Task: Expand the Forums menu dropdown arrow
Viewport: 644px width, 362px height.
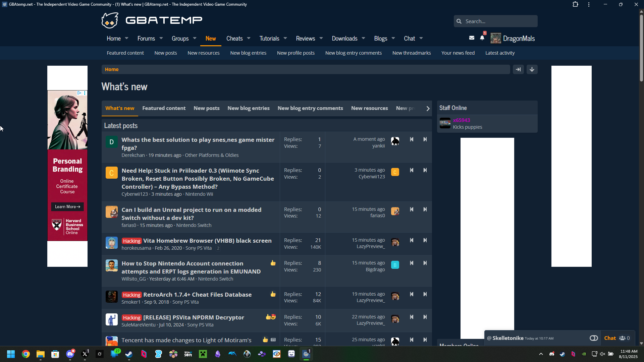Action: pyautogui.click(x=161, y=38)
